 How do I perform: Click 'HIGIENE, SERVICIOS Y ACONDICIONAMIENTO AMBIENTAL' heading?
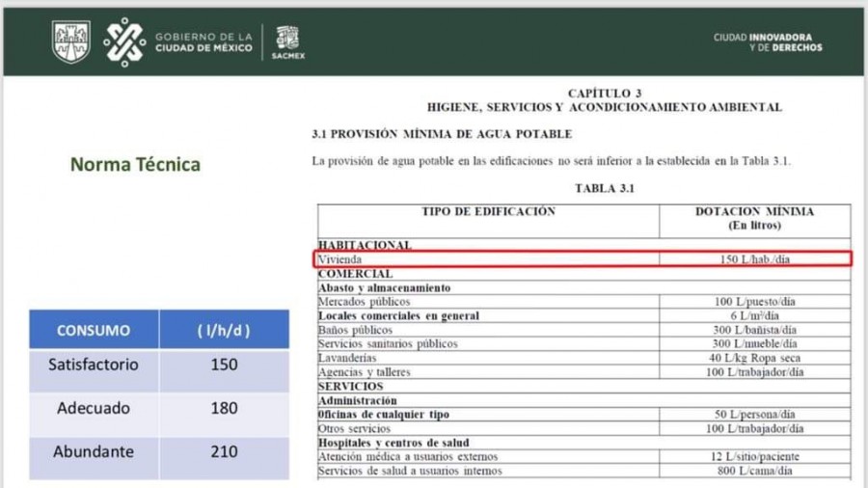(605, 107)
